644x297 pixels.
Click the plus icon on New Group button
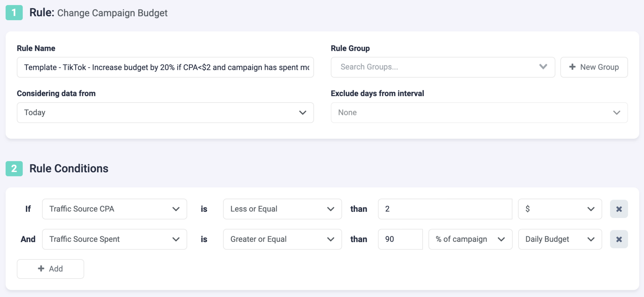click(x=572, y=67)
